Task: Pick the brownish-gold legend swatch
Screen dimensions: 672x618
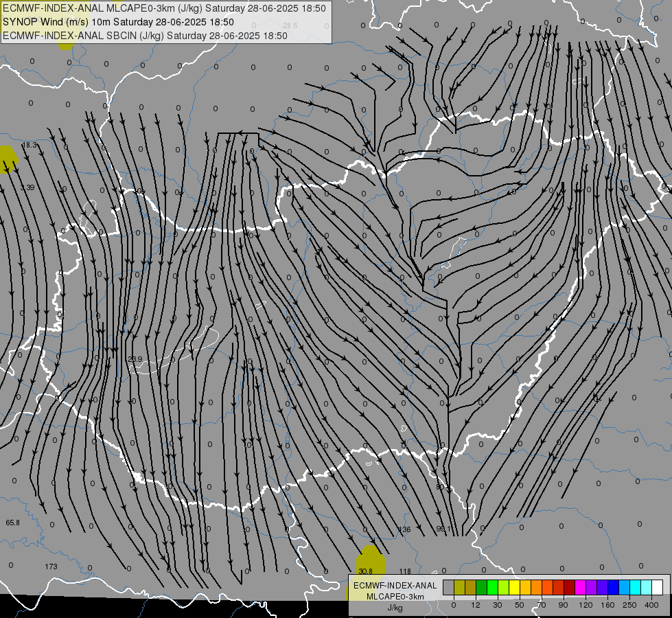Action: click(x=470, y=587)
